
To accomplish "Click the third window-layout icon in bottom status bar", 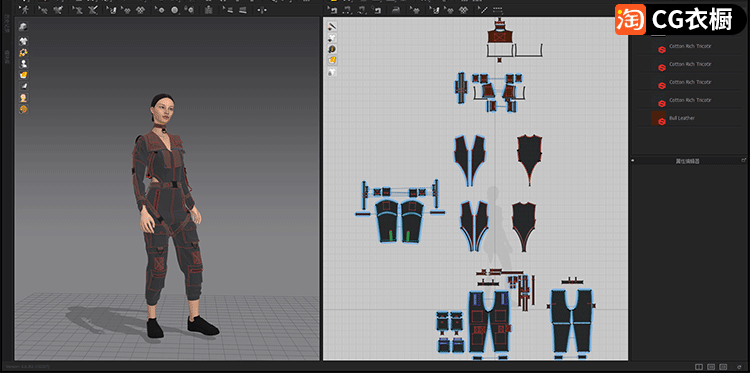I will click(x=723, y=367).
